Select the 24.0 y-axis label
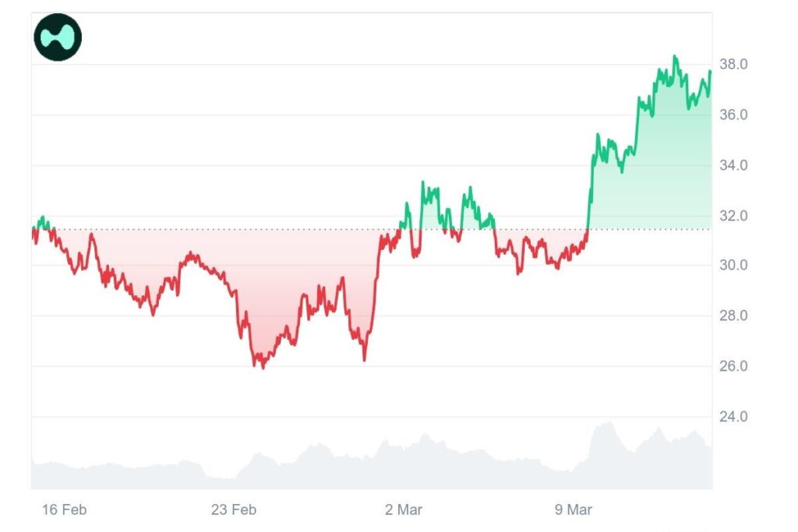Viewport: 798px width, 532px height. tap(733, 417)
